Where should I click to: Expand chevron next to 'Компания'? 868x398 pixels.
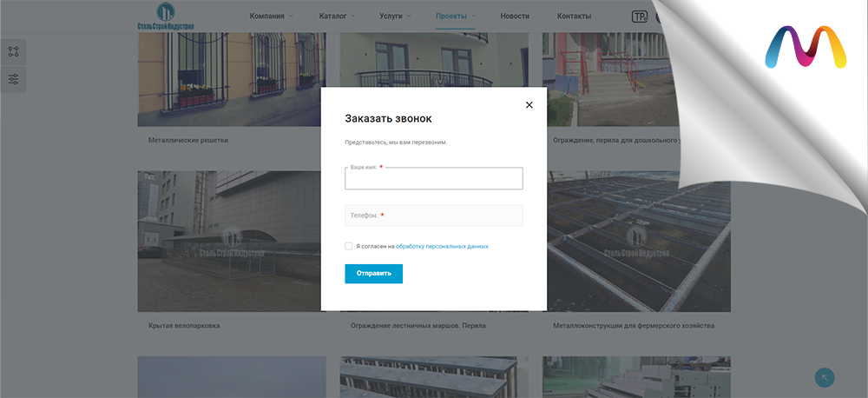(x=291, y=16)
